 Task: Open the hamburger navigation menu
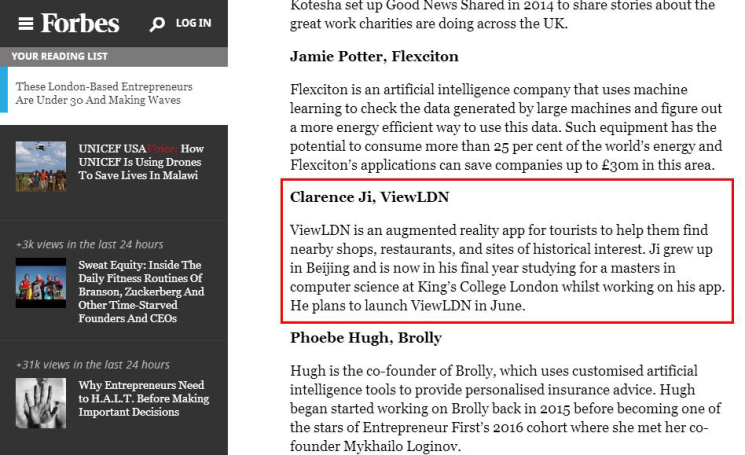pos(24,23)
